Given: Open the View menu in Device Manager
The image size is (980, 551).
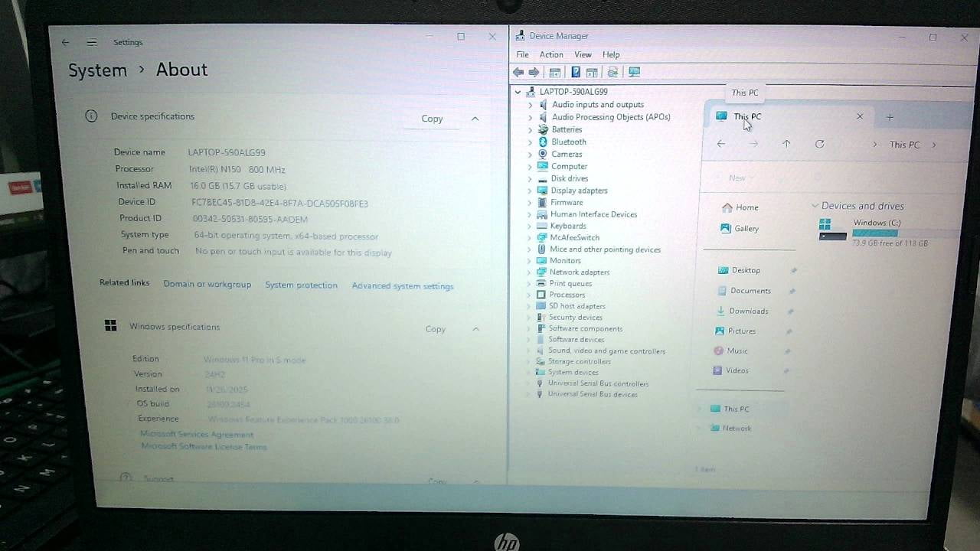Looking at the screenshot, I should [583, 54].
